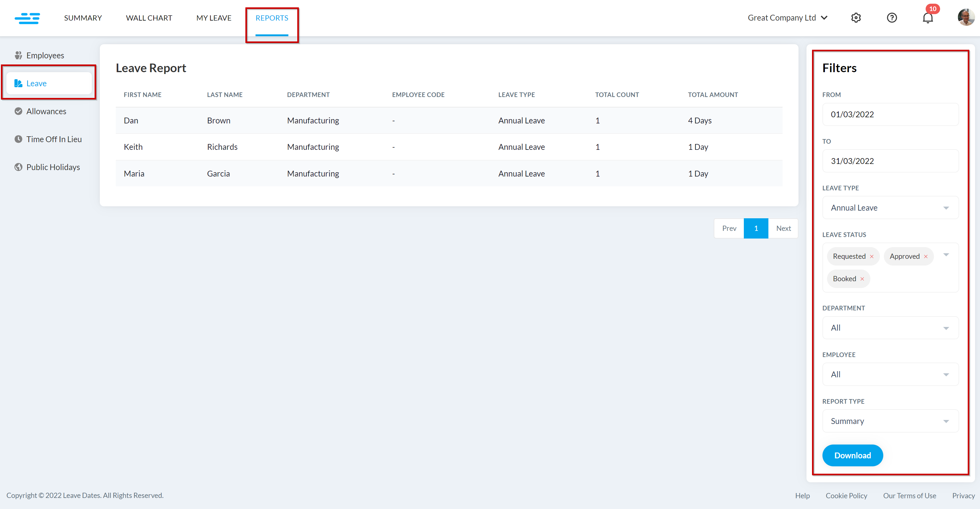Select the Reports tab
The height and width of the screenshot is (509, 980).
(x=271, y=18)
